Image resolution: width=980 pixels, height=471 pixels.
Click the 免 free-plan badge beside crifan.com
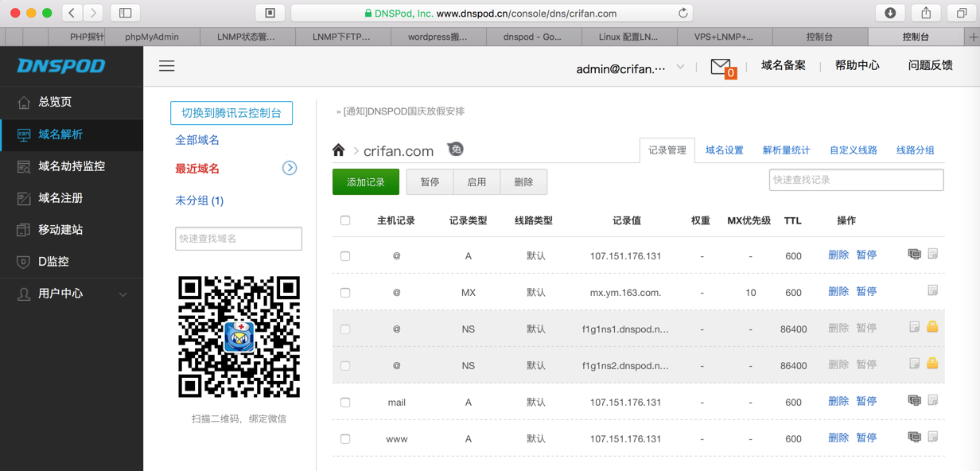[456, 149]
